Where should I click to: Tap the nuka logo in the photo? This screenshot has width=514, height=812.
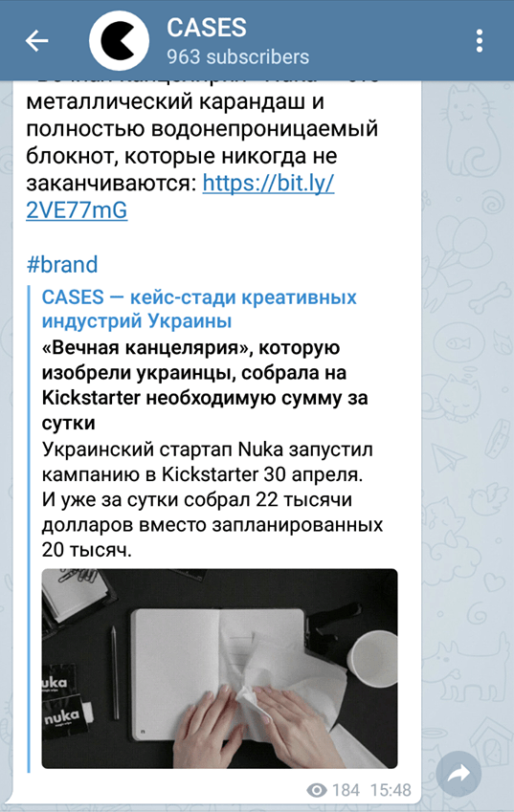coord(62,718)
